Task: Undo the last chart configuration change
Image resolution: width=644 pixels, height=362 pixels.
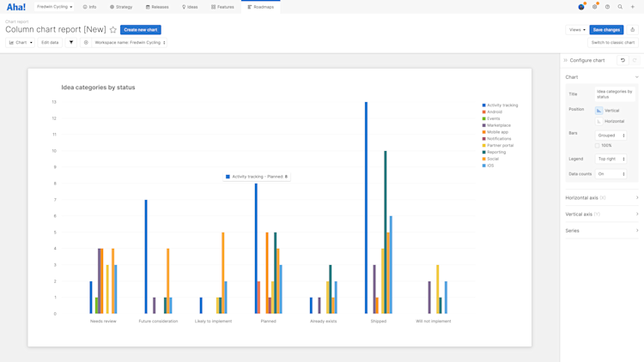Action: point(623,60)
